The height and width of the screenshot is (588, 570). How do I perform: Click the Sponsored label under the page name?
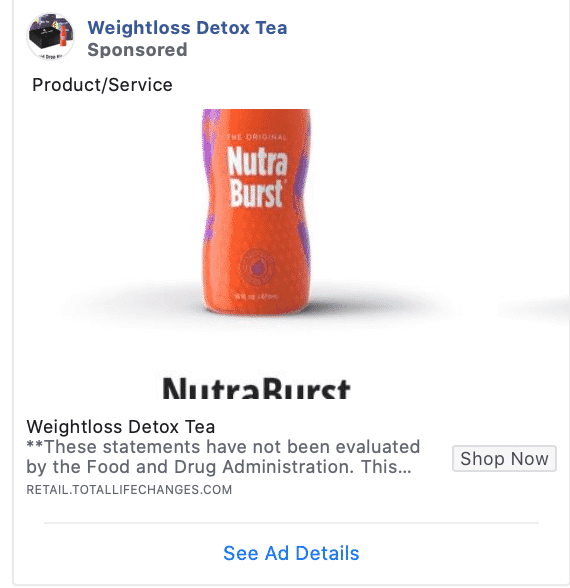click(x=137, y=50)
